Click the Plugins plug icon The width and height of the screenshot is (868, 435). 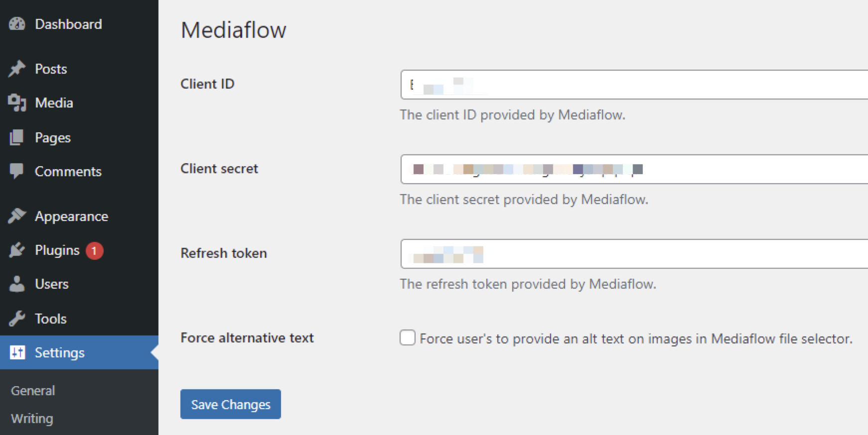pos(17,250)
